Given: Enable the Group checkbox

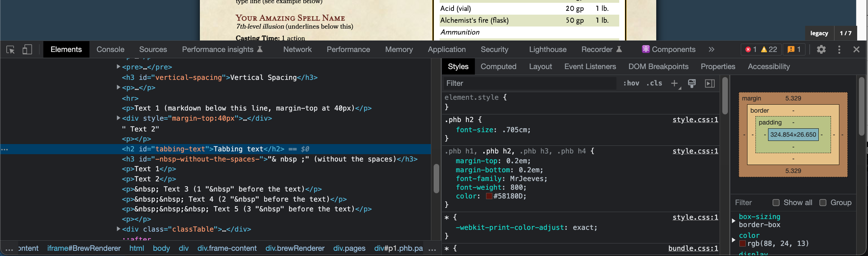Looking at the screenshot, I should (823, 203).
